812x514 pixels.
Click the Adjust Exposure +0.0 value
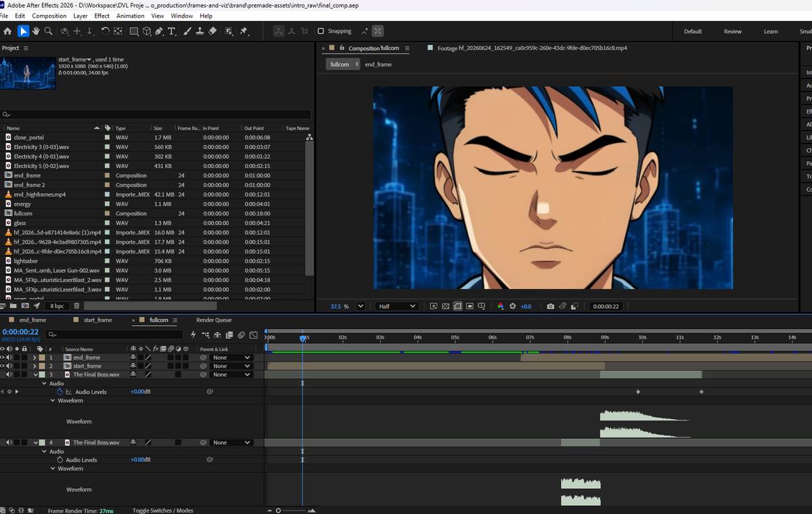pyautogui.click(x=526, y=306)
